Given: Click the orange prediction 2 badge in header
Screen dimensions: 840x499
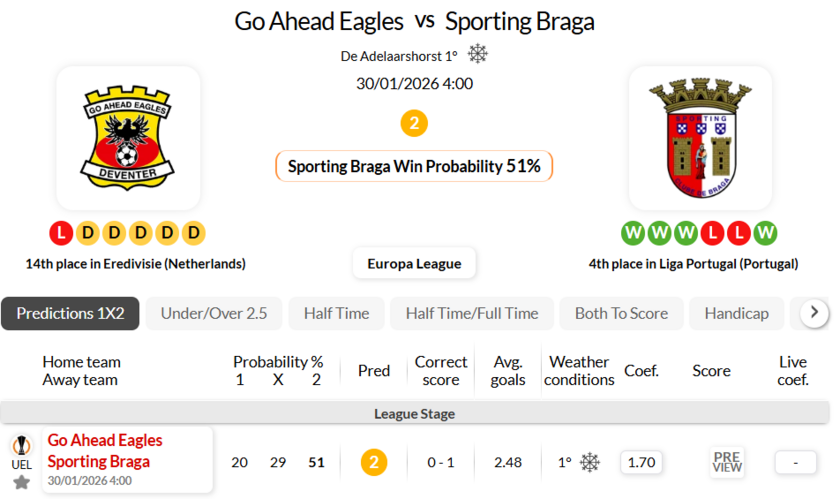Looking at the screenshot, I should pos(414,123).
